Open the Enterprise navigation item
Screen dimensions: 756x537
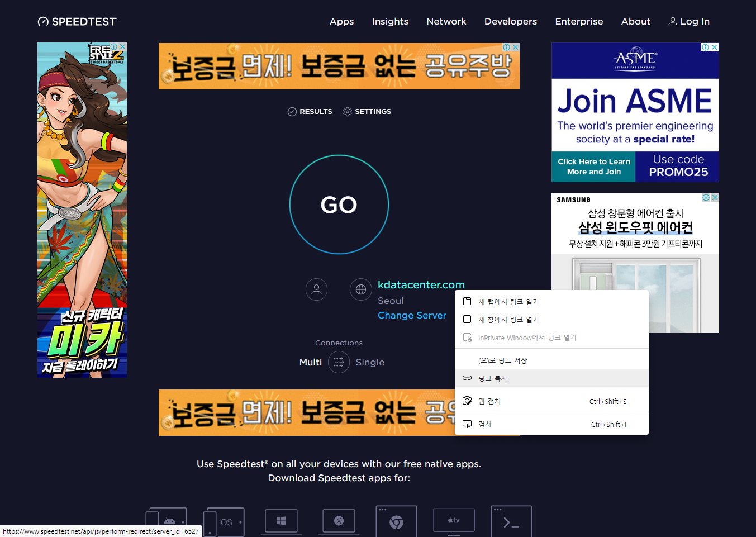point(579,21)
